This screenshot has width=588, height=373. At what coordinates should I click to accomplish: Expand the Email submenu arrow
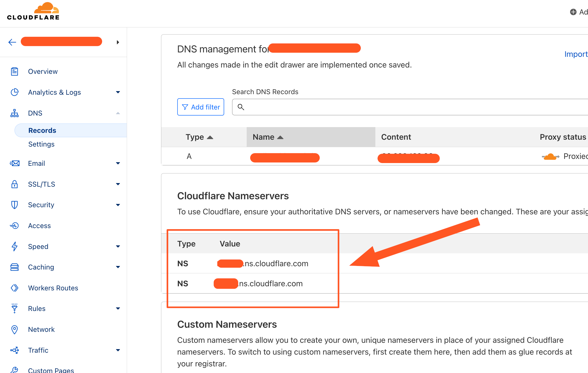pyautogui.click(x=118, y=163)
